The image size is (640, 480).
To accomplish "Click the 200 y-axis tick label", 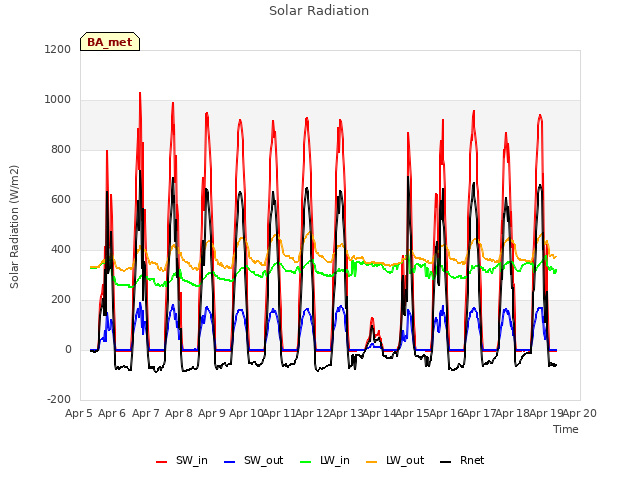I will point(61,300).
